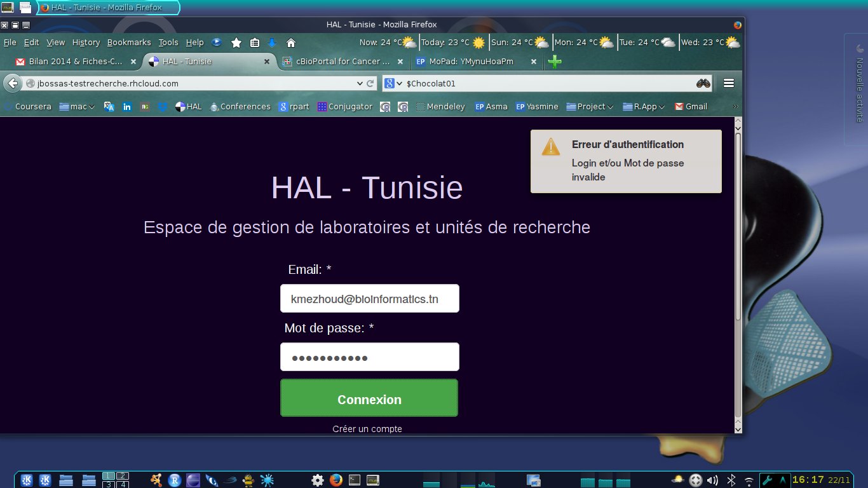Click the LinkedIn bookmark icon
The width and height of the screenshot is (868, 488).
127,107
